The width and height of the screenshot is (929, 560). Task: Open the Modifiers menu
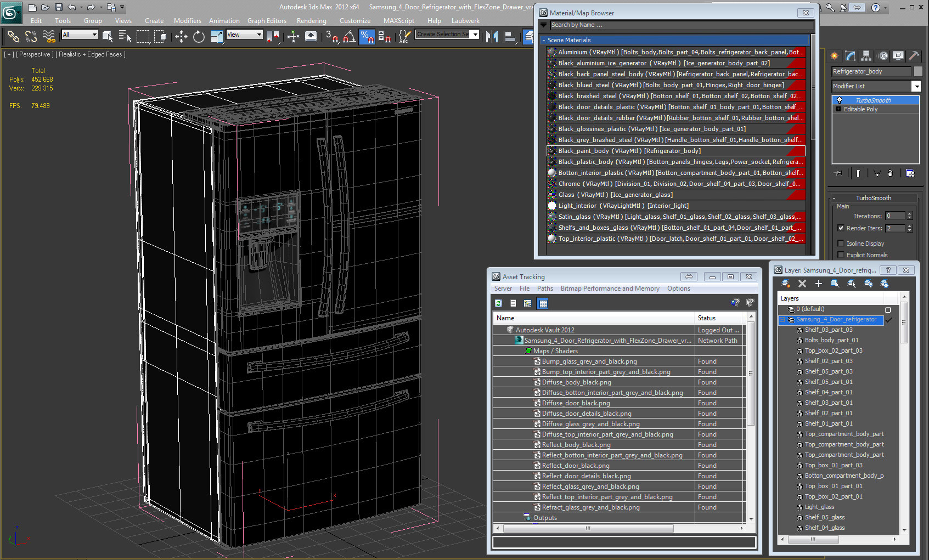click(188, 21)
